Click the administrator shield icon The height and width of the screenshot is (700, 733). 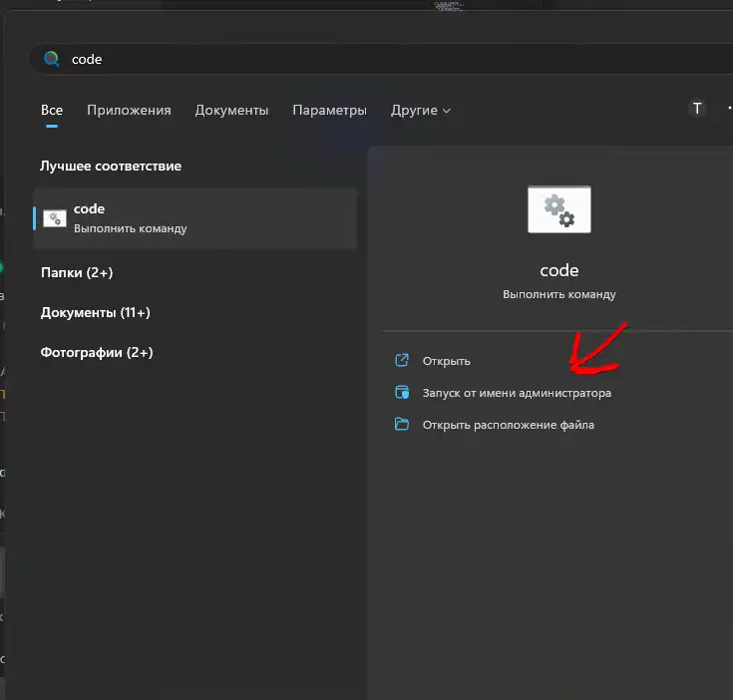coord(402,392)
